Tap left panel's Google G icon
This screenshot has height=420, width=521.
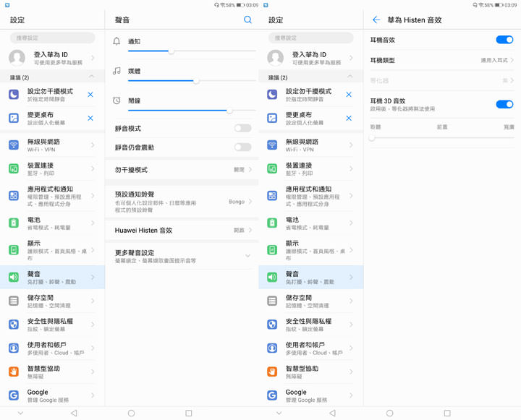[14, 395]
